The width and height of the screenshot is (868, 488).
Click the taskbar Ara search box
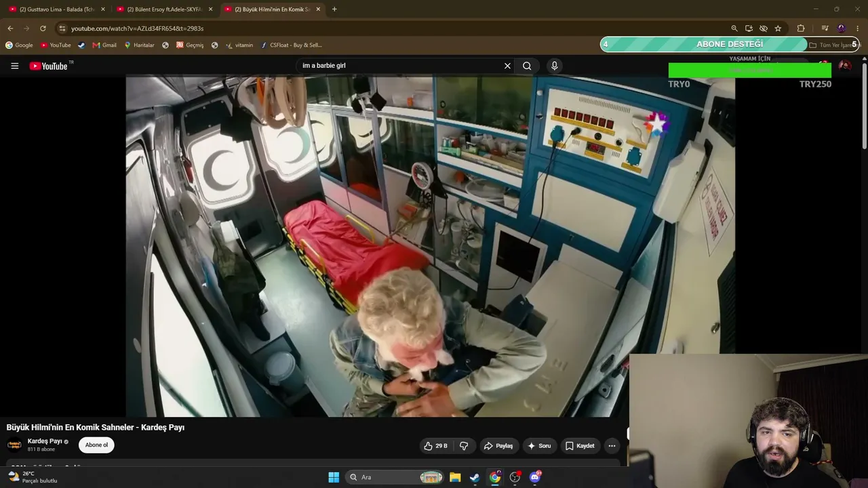(395, 477)
